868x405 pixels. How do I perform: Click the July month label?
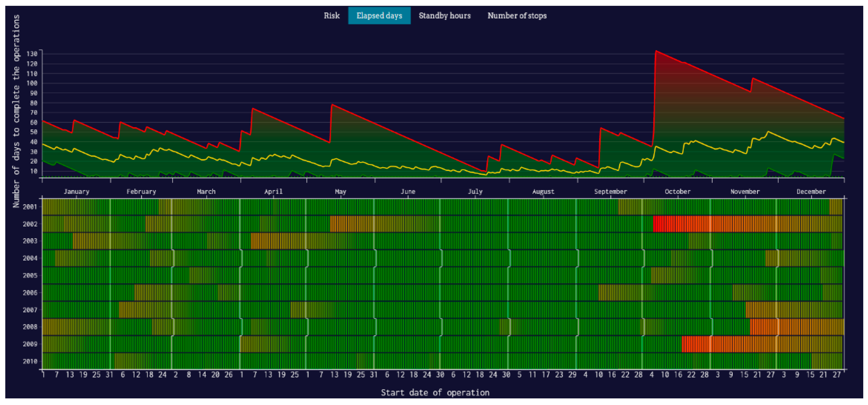coord(475,191)
